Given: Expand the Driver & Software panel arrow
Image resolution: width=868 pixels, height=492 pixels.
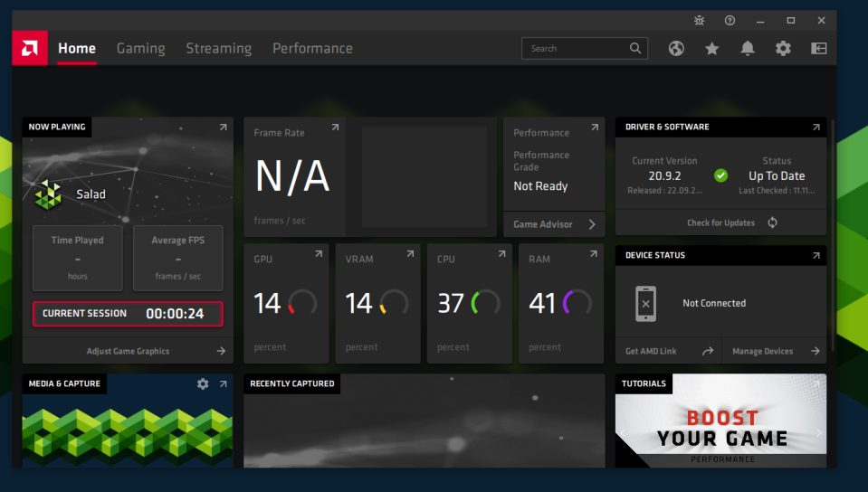Looking at the screenshot, I should coord(816,128).
